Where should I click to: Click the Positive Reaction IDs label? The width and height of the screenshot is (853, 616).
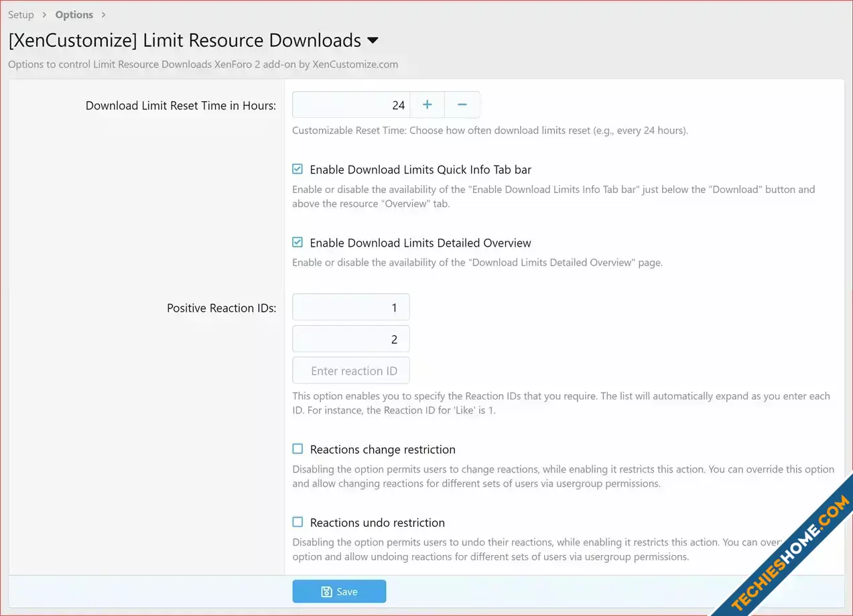(x=221, y=308)
